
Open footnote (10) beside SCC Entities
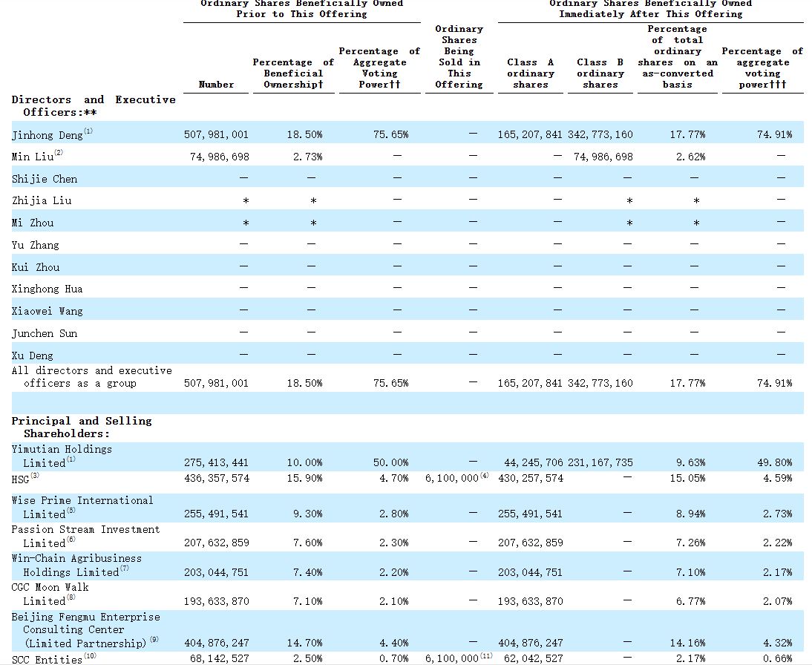pyautogui.click(x=90, y=656)
